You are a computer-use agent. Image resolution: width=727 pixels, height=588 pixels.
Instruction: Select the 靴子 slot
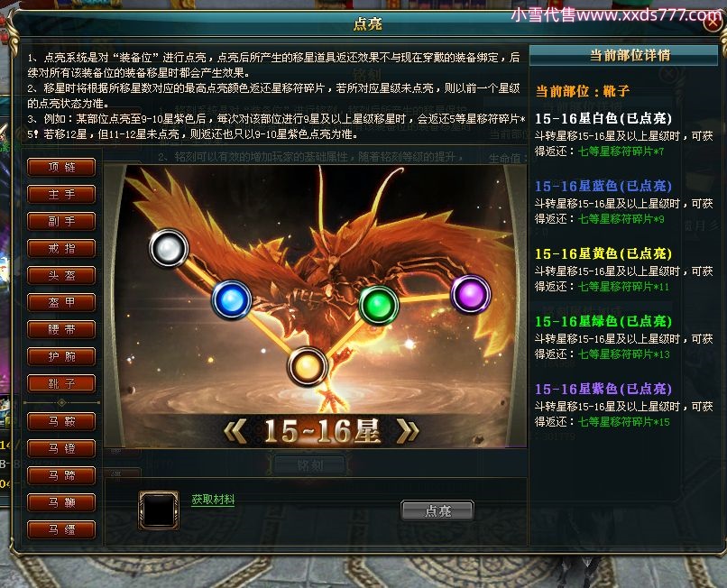61,383
